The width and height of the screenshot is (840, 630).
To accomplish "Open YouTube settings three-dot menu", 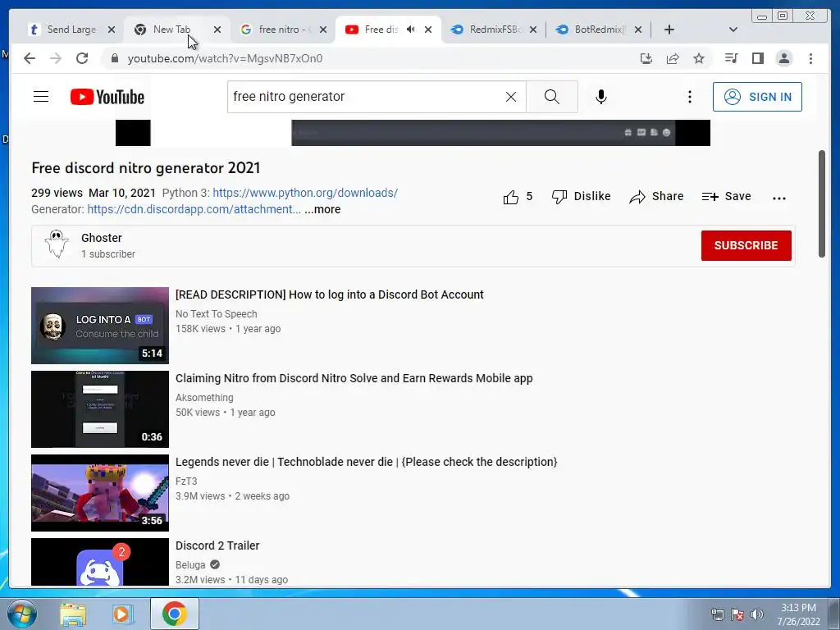I will (689, 97).
